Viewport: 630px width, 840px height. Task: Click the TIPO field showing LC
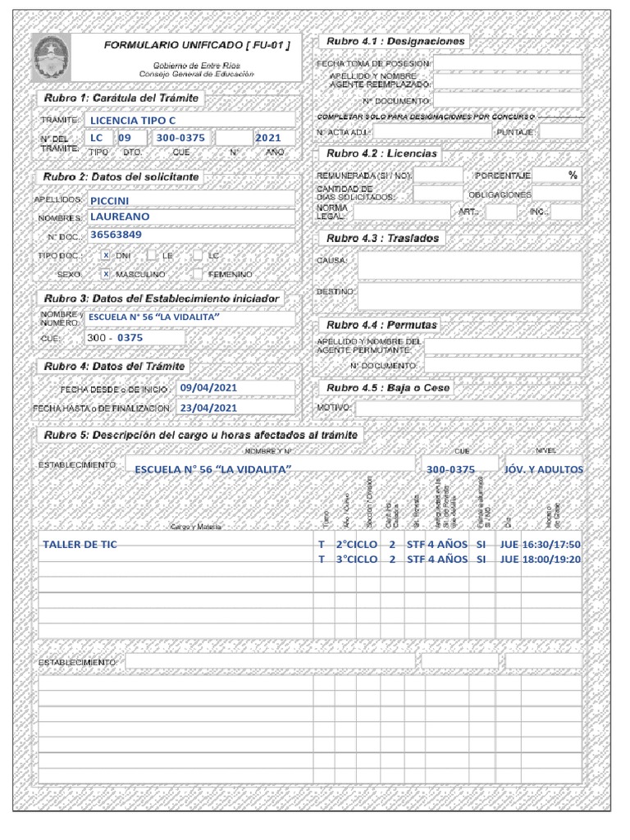99,138
